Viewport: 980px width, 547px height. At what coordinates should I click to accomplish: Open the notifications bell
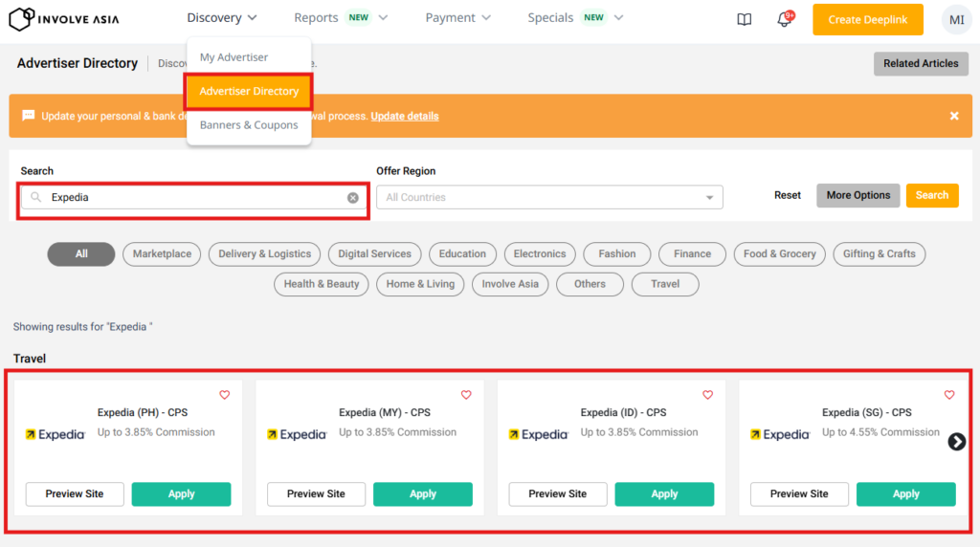(785, 19)
